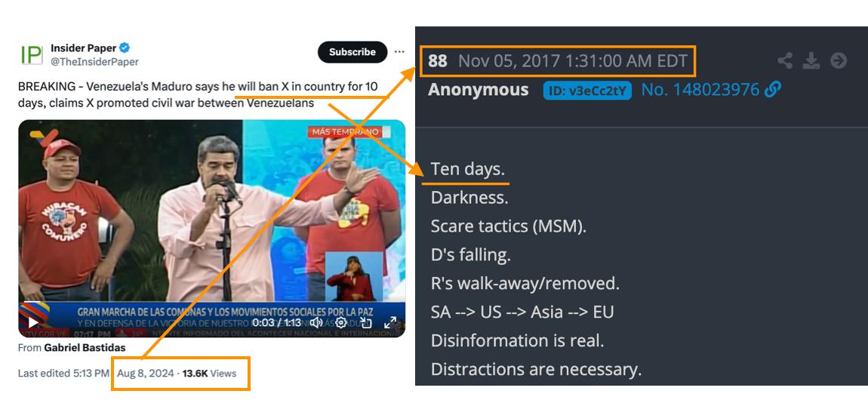Click the share icon on the post
The height and width of the screenshot is (400, 868).
tap(785, 60)
